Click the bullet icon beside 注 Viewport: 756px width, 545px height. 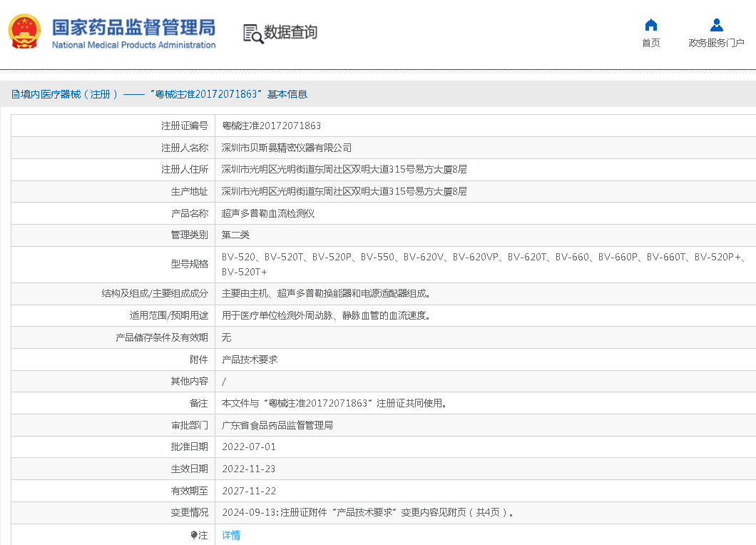(193, 535)
